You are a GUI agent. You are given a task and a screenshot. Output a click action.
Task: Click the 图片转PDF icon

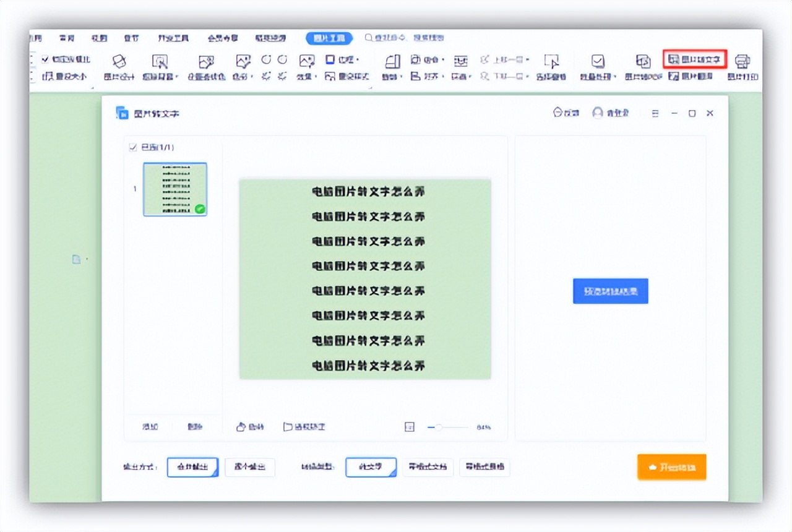pyautogui.click(x=643, y=68)
